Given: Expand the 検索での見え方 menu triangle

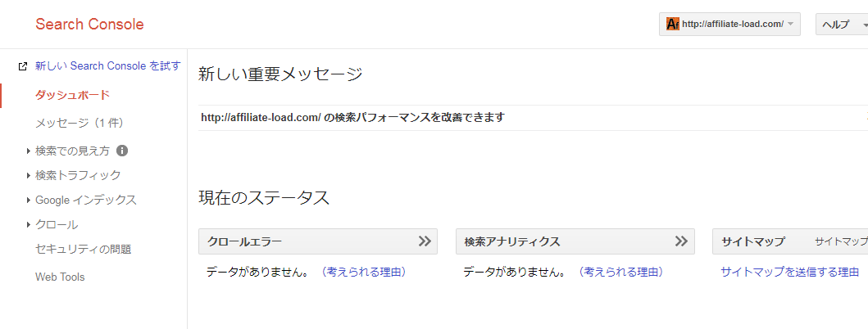Looking at the screenshot, I should 28,151.
